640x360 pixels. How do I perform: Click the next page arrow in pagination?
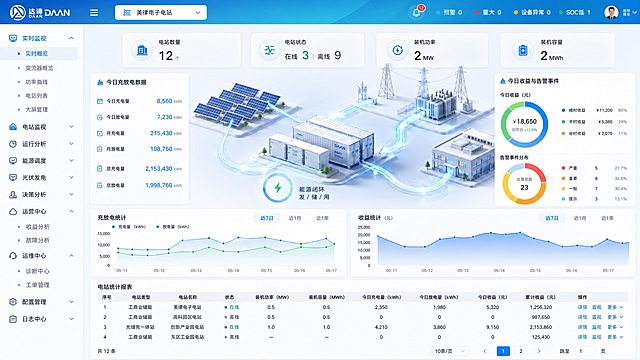(539, 351)
